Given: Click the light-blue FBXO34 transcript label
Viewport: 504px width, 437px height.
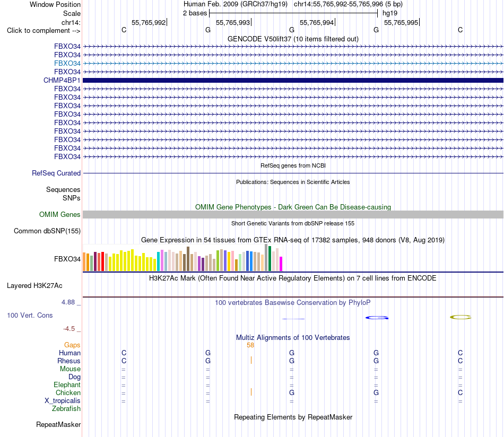Looking at the screenshot, I should click(67, 63).
